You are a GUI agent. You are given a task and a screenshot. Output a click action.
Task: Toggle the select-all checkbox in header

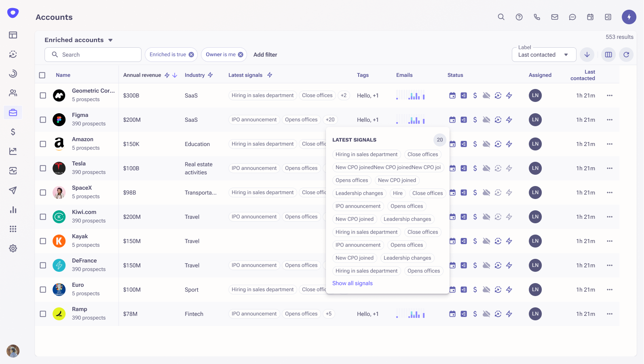(x=42, y=75)
